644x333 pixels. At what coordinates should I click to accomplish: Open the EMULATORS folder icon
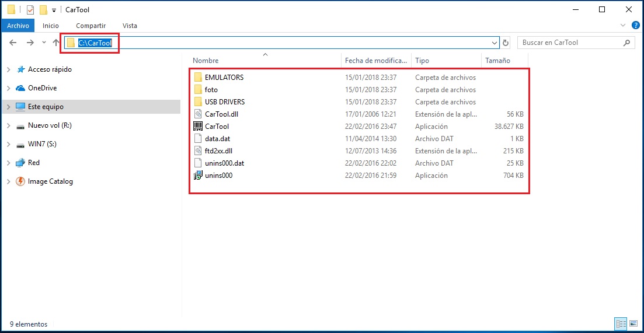199,77
